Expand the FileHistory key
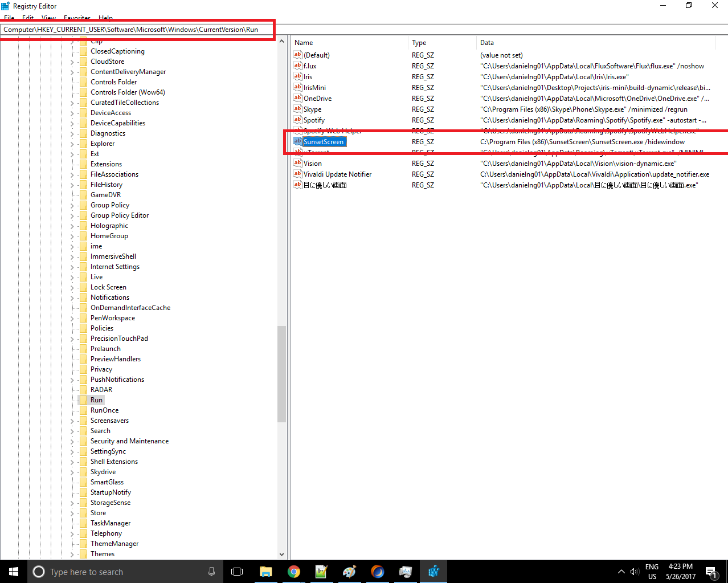This screenshot has height=583, width=728. point(72,185)
